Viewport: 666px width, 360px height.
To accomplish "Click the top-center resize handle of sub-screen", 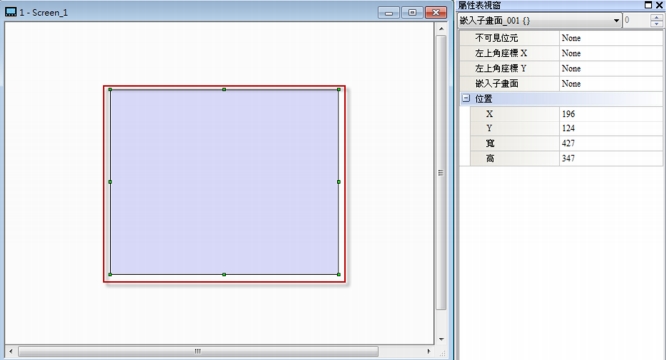I will tap(224, 90).
